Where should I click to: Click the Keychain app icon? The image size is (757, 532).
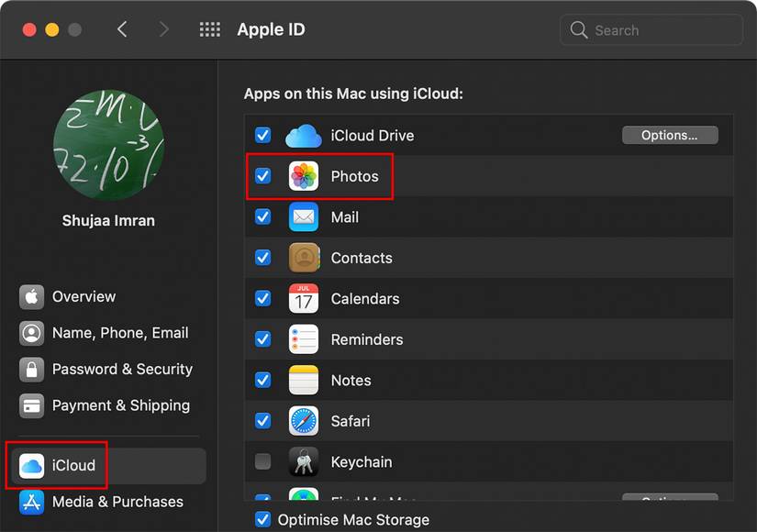(303, 462)
